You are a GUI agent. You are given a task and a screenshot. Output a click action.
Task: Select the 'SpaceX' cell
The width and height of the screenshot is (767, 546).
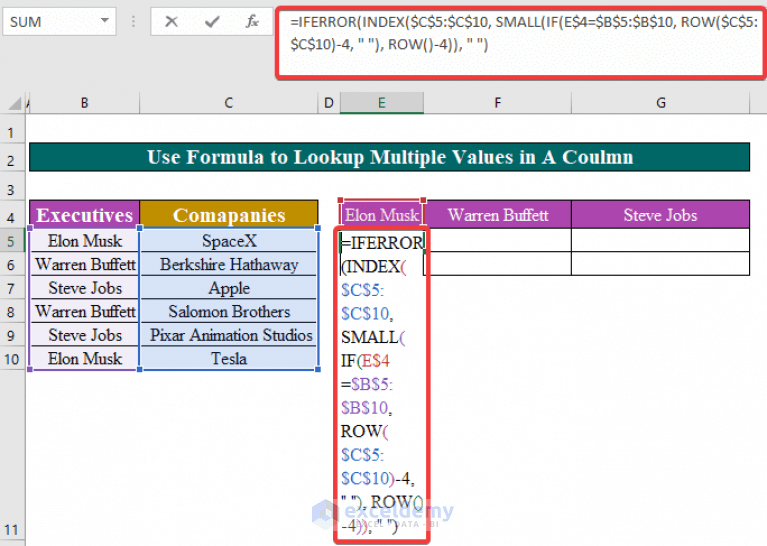pyautogui.click(x=228, y=241)
